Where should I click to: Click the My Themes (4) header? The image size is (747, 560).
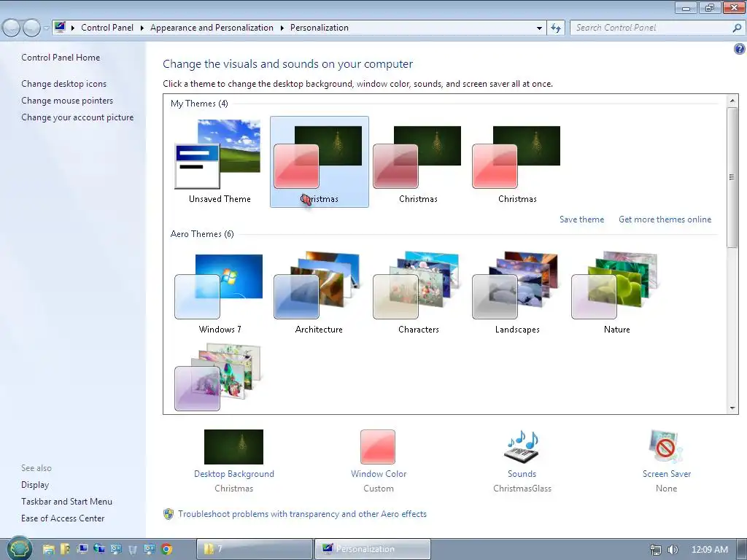199,104
